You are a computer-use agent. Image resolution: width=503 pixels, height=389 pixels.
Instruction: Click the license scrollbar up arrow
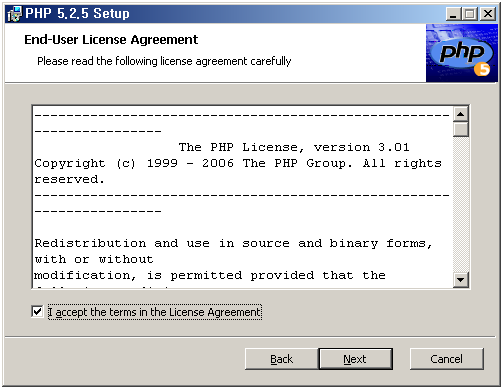pyautogui.click(x=461, y=114)
